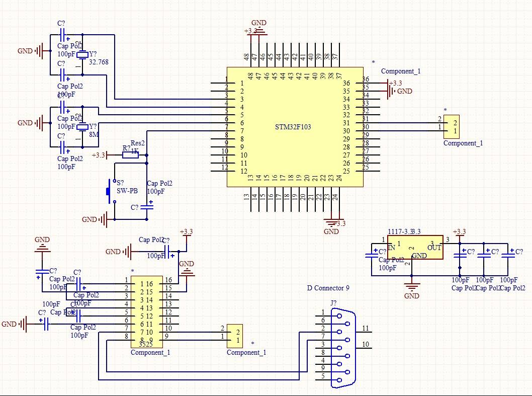Select the 2-pin header wired to 16-pin IC pins 9 and 10
Screen dimensions: 532x396
[x=235, y=336]
